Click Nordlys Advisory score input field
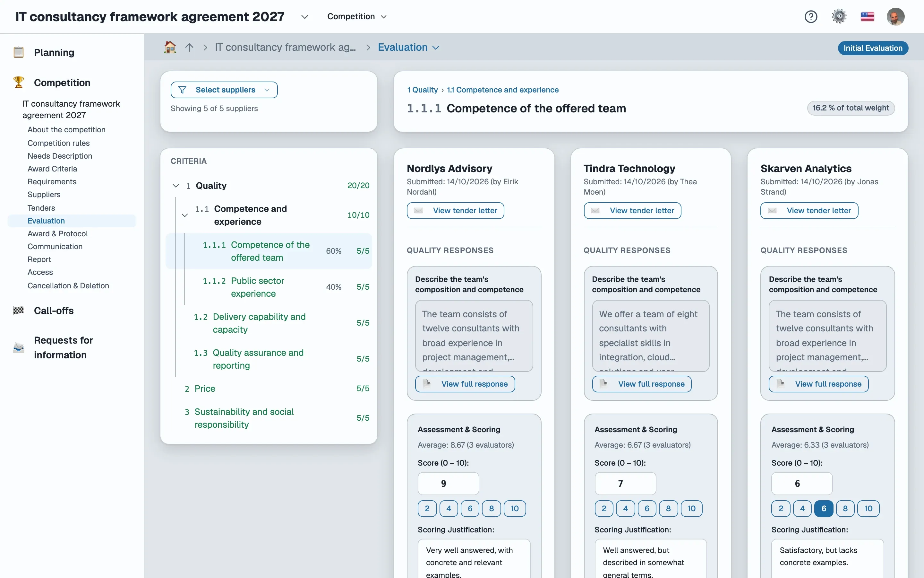Screen dimensions: 924x578 448,484
